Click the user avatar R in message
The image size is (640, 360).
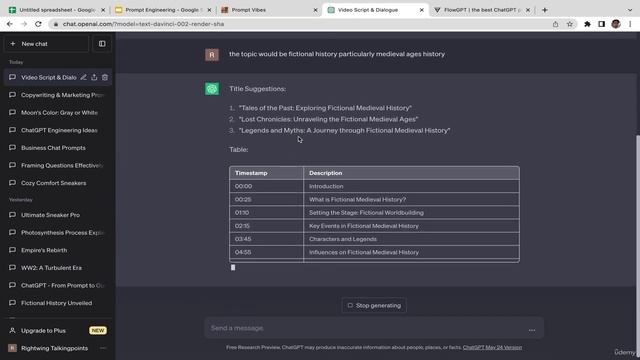click(212, 55)
